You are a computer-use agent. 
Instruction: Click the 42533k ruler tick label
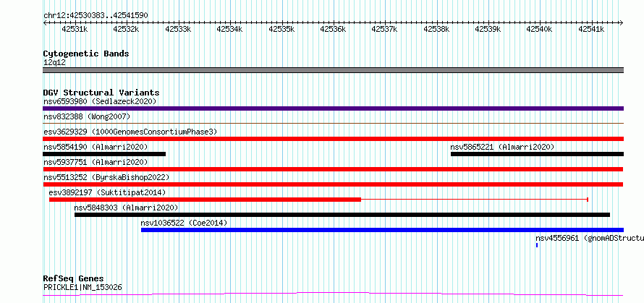tap(178, 29)
